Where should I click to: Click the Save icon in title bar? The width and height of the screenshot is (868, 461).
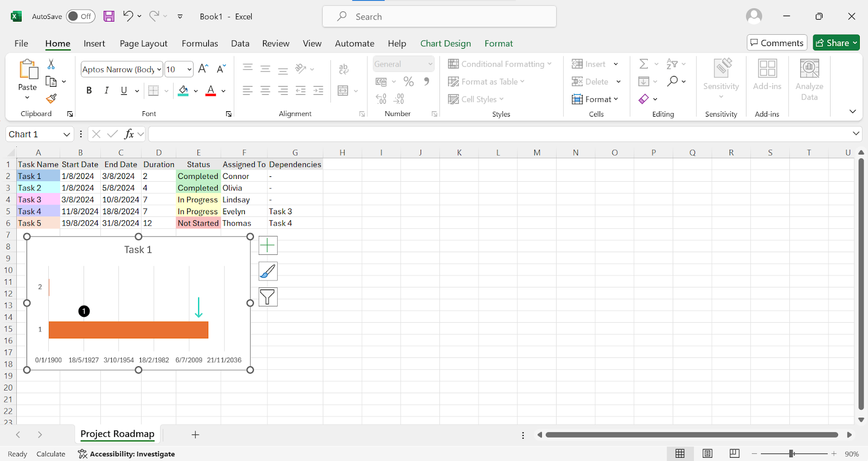pyautogui.click(x=109, y=16)
